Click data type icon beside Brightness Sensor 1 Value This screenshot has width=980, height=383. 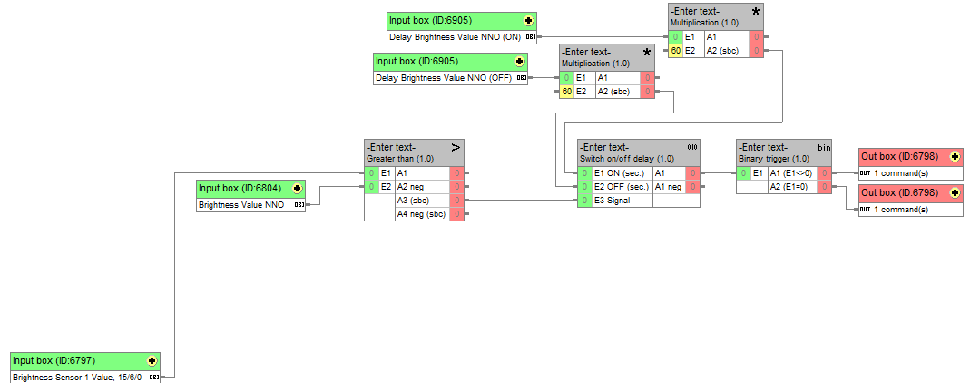tap(153, 377)
